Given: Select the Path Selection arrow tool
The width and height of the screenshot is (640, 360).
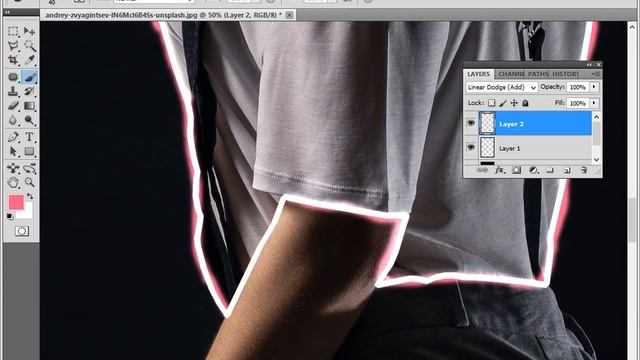Looking at the screenshot, I should (13, 151).
